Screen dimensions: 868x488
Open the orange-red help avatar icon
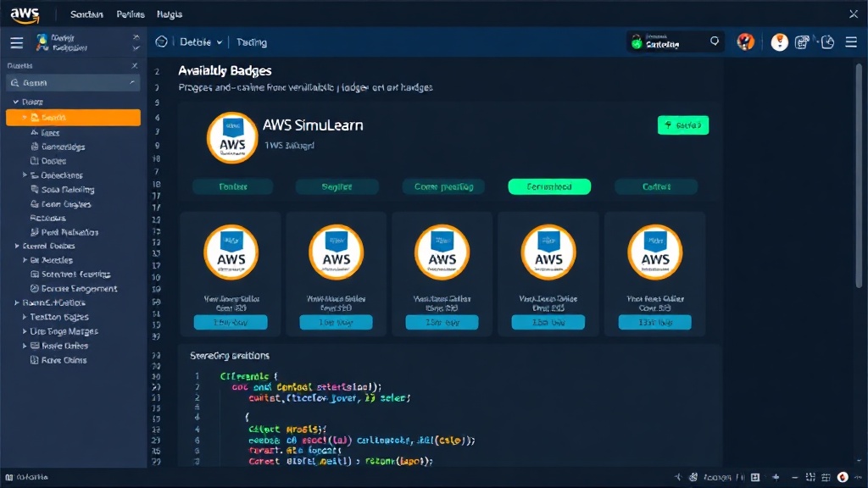tap(746, 42)
